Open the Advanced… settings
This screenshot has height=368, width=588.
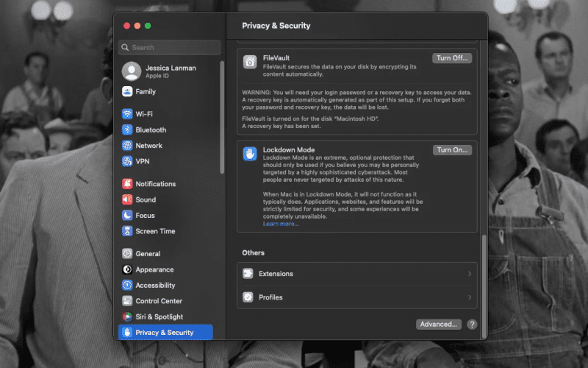438,325
